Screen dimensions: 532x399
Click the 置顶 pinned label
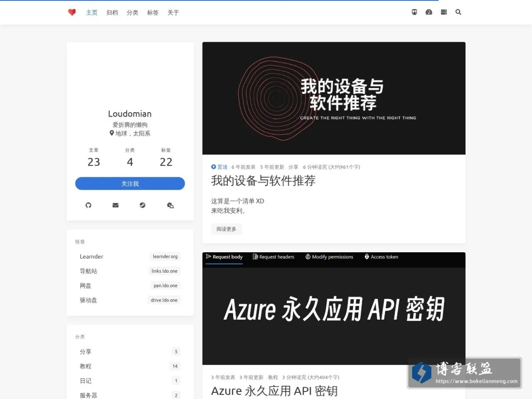click(219, 167)
